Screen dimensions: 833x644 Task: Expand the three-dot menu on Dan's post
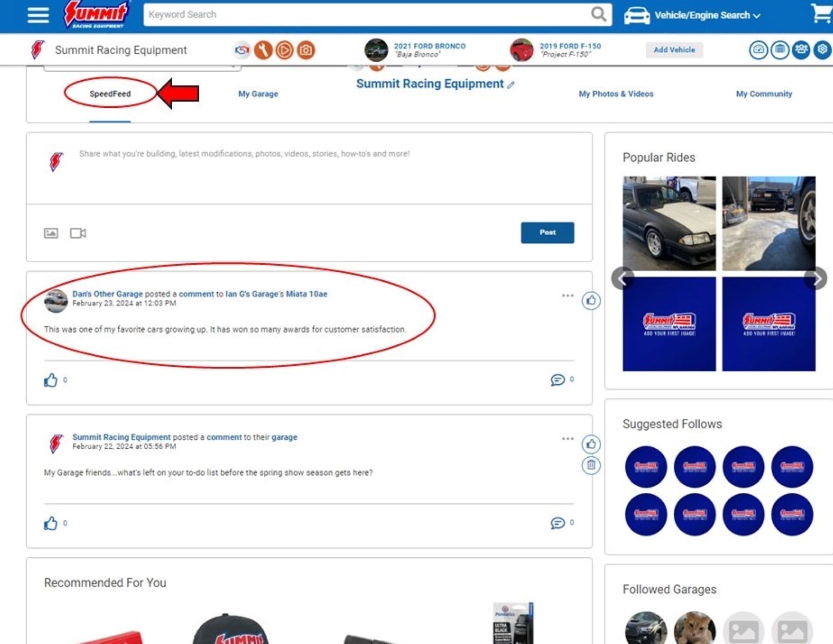pos(568,295)
